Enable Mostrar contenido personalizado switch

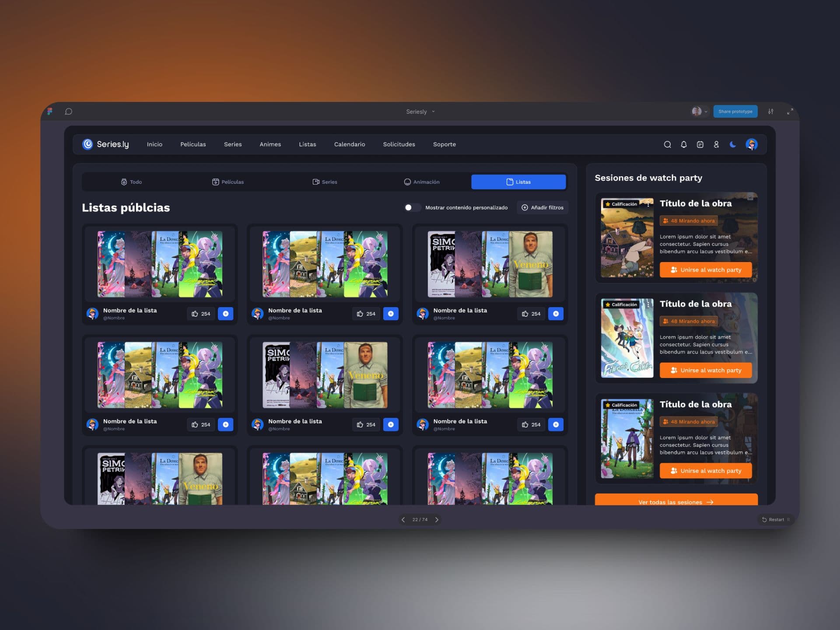tap(412, 207)
